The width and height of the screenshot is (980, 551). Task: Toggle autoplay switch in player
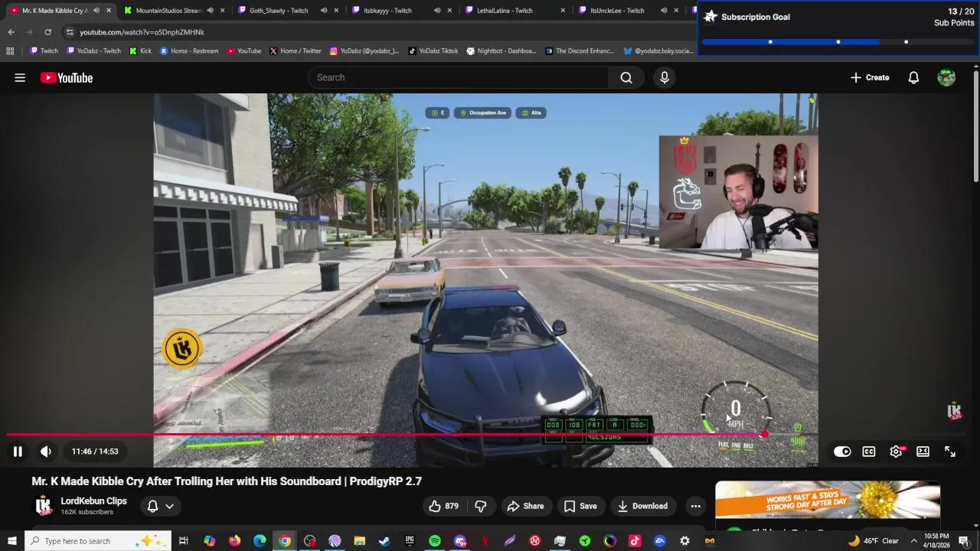click(x=842, y=452)
